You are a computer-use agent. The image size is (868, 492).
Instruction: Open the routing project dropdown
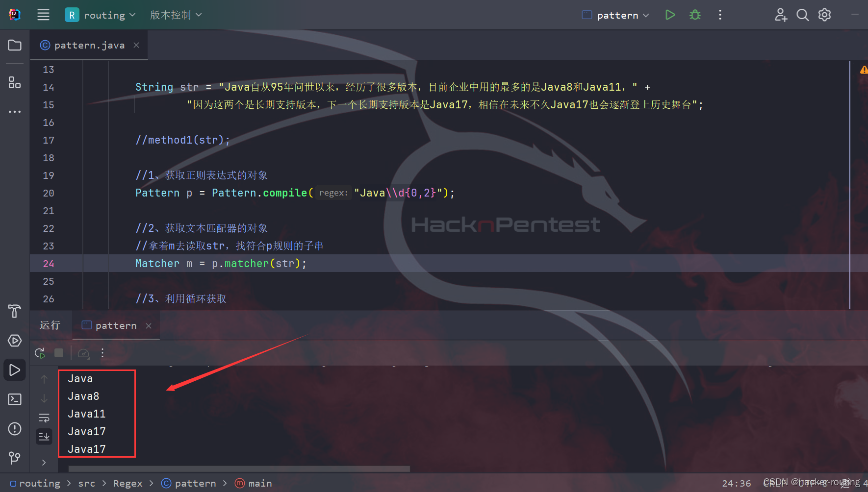101,15
